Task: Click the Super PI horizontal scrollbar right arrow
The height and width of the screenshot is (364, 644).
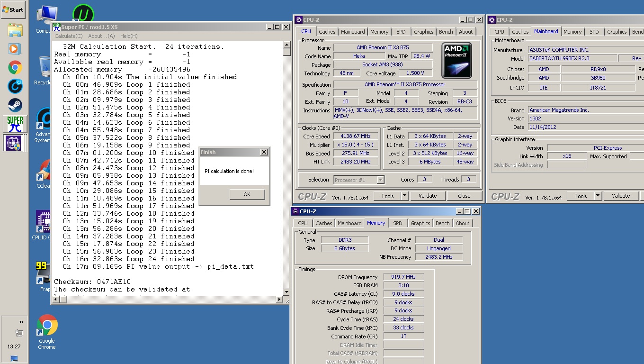Action: (x=279, y=300)
